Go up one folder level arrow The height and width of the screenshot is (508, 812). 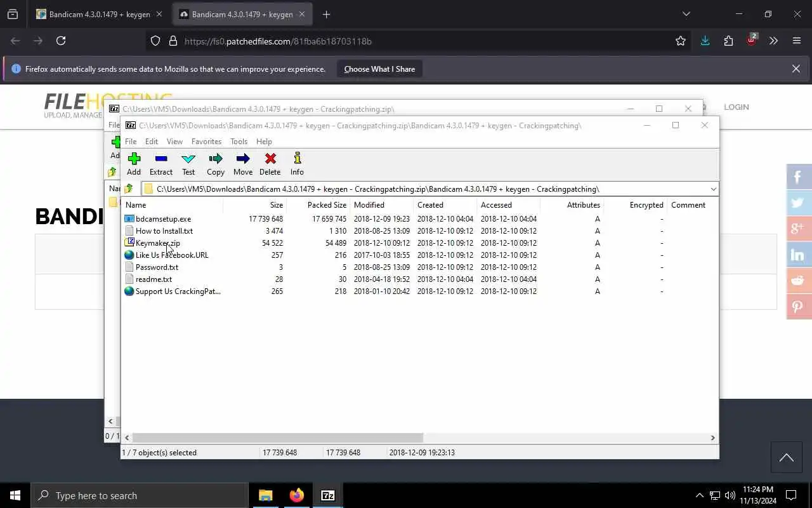coord(129,189)
